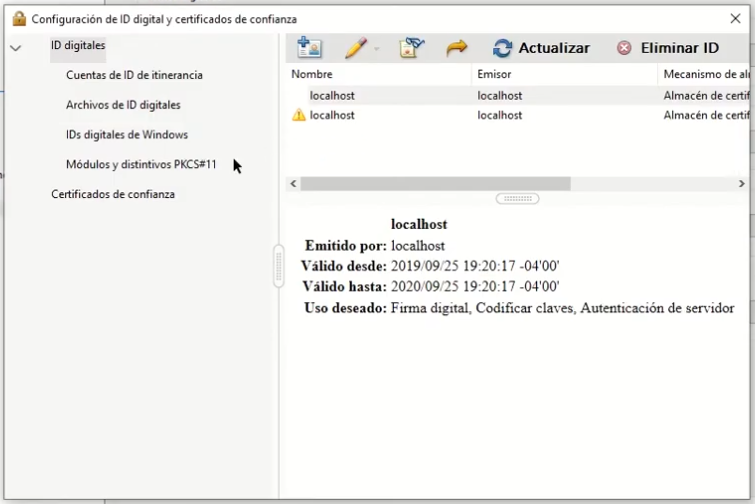Image resolution: width=755 pixels, height=504 pixels.
Task: Click the Eliminar ID button
Action: (x=667, y=48)
